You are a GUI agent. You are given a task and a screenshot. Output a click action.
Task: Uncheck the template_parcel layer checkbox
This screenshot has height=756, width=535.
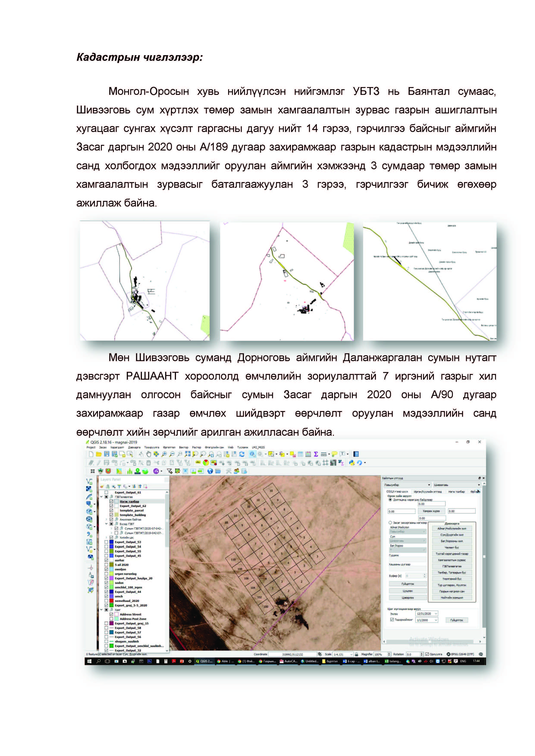pyautogui.click(x=111, y=510)
